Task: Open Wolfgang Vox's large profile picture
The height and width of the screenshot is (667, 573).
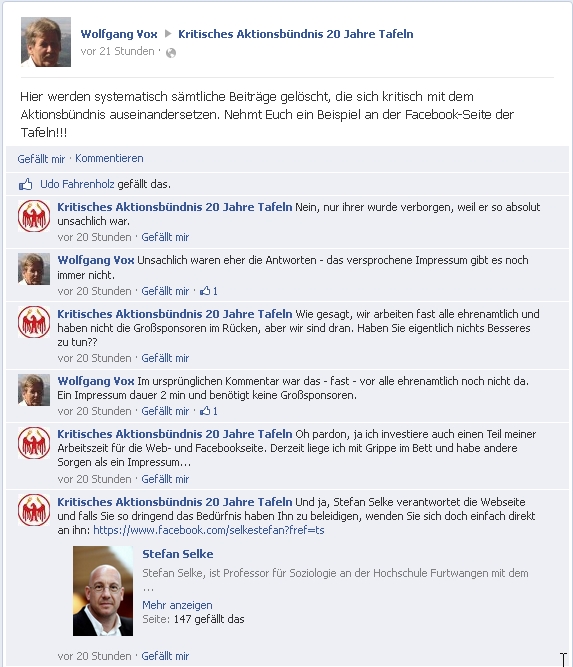Action: coord(46,42)
